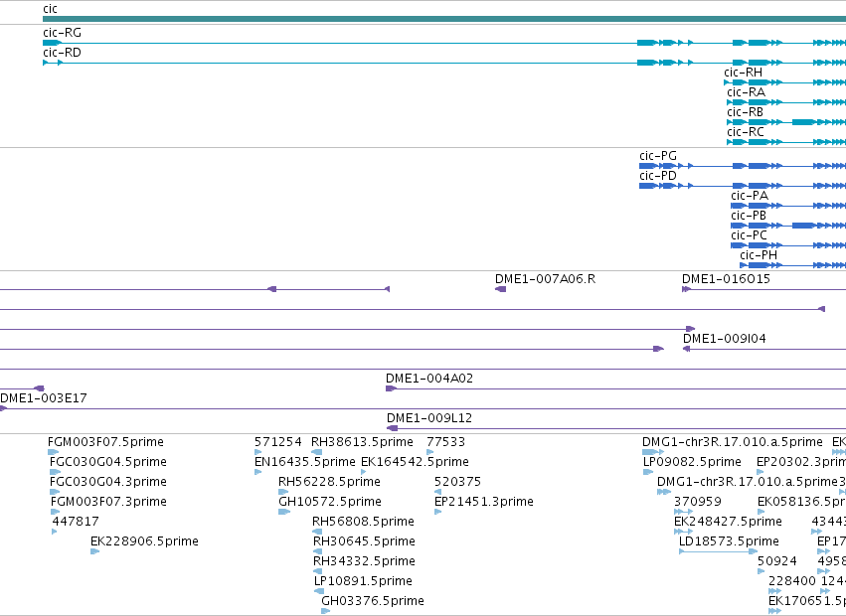846x616 pixels.
Task: Select the DME1-003E17 feature label
Action: pyautogui.click(x=43, y=398)
